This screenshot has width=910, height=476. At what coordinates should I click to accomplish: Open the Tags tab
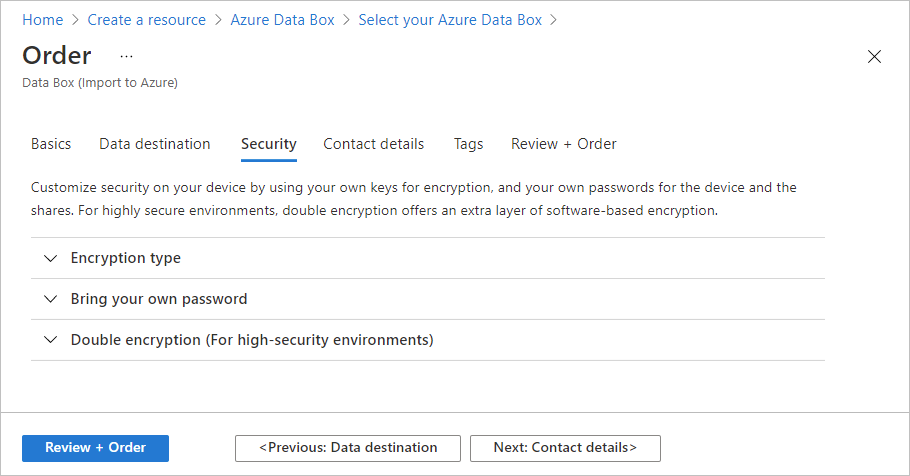(x=468, y=144)
